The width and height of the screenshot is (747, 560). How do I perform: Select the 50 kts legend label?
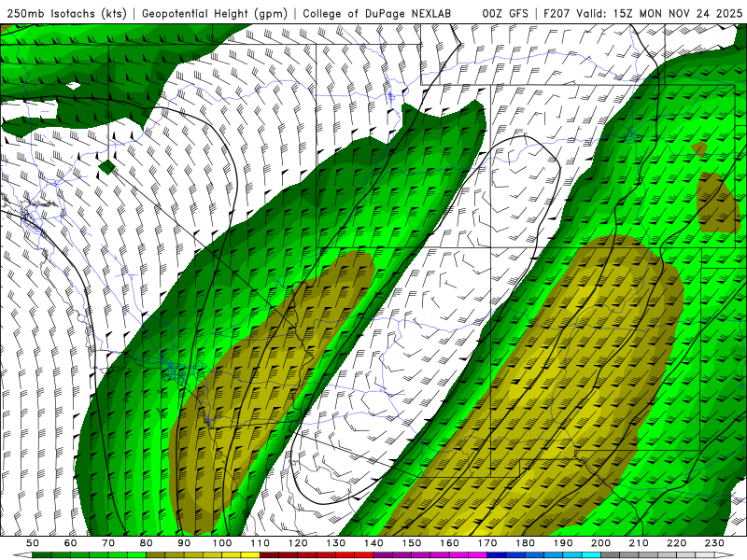tap(33, 543)
